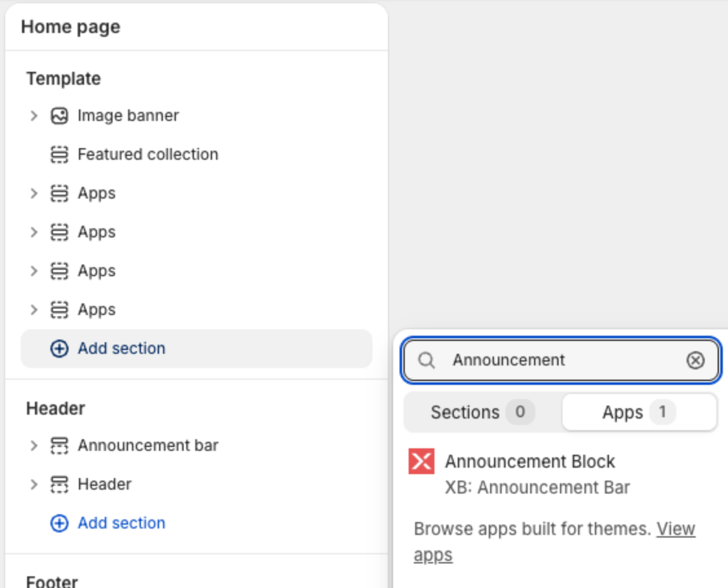Click the XB Announcement Bar app icon
728x588 pixels.
tap(422, 461)
